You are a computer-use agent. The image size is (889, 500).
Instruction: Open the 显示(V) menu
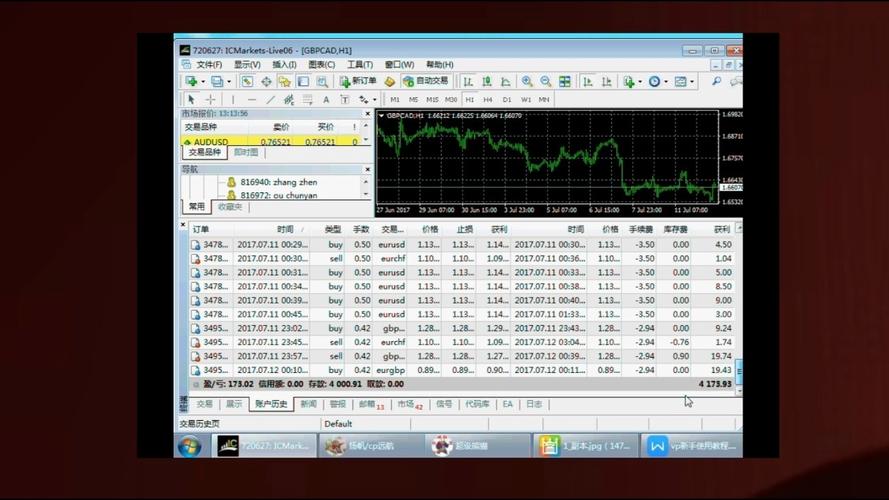tap(247, 65)
